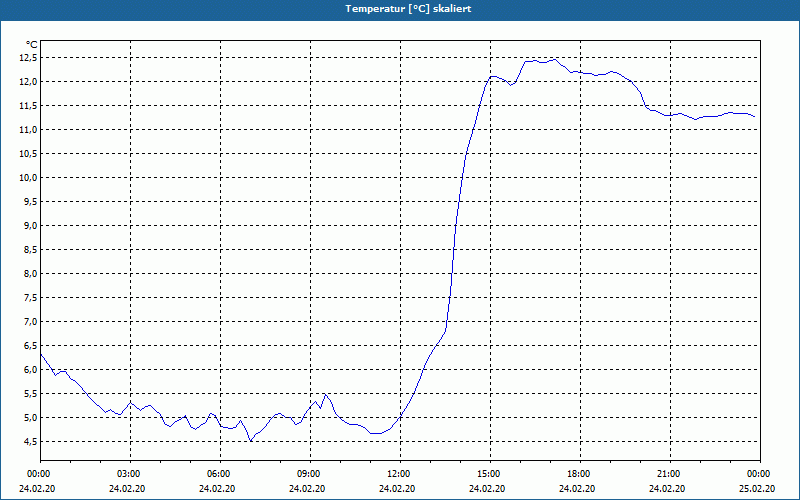Image resolution: width=800 pixels, height=500 pixels.
Task: Choose the '7,0' temperature label
Action: click(30, 321)
